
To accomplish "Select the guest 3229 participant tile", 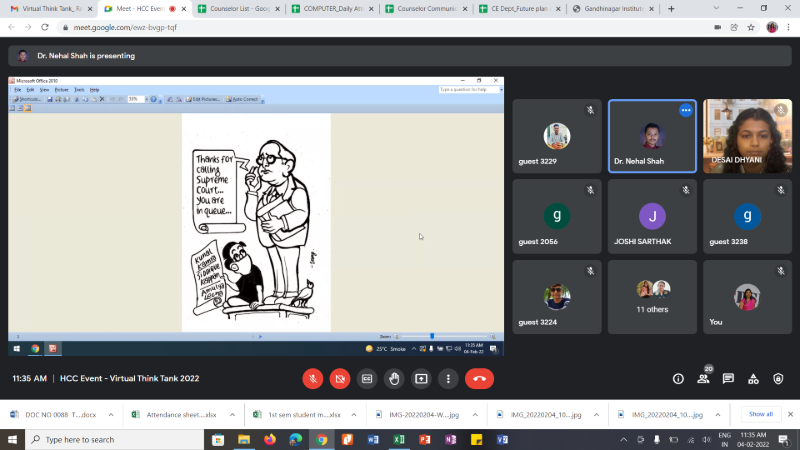I will [x=557, y=136].
